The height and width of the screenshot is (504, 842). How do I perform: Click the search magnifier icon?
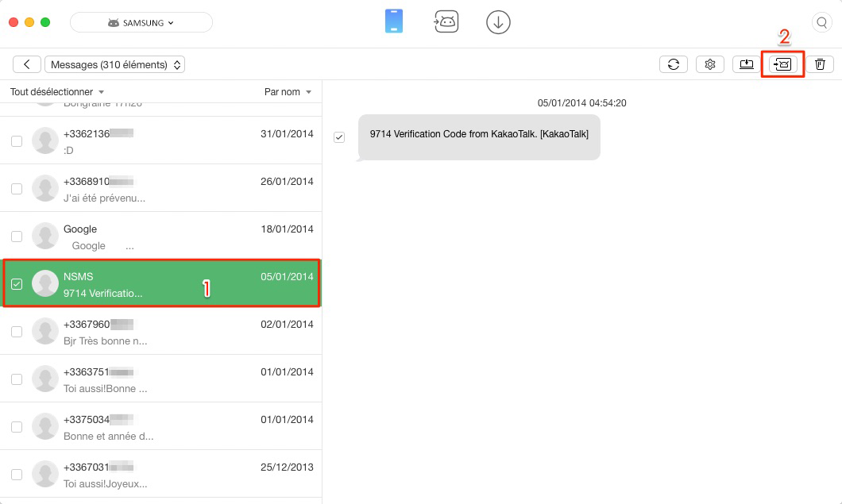click(821, 22)
